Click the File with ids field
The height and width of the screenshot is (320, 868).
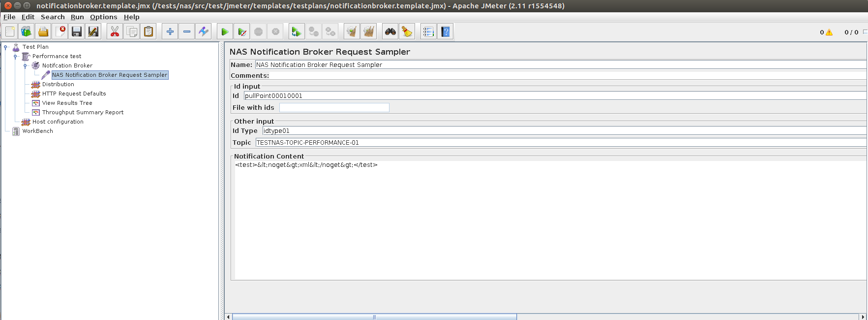click(334, 107)
